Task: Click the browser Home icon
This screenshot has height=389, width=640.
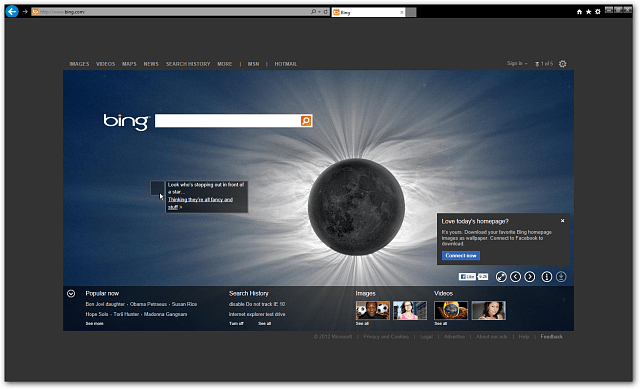Action: coord(579,12)
